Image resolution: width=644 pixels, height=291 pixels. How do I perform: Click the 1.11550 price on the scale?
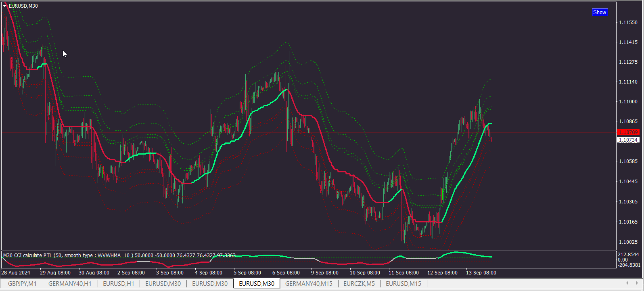(628, 23)
